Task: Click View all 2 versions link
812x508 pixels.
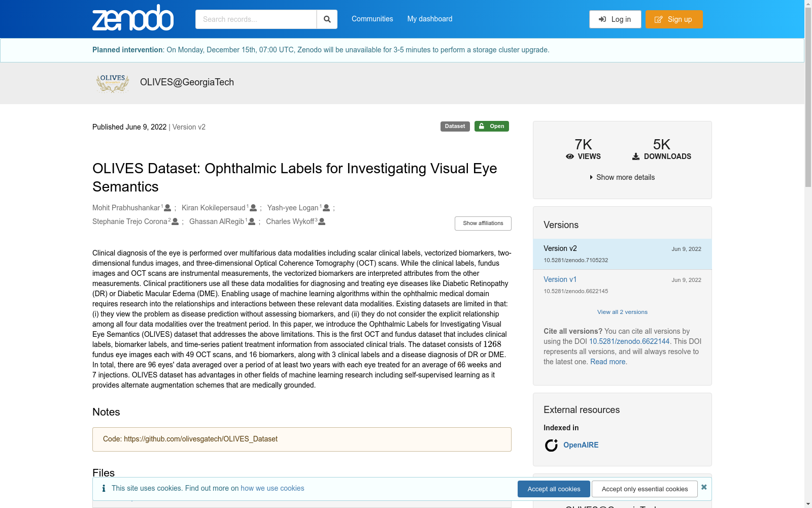Action: [x=622, y=312]
